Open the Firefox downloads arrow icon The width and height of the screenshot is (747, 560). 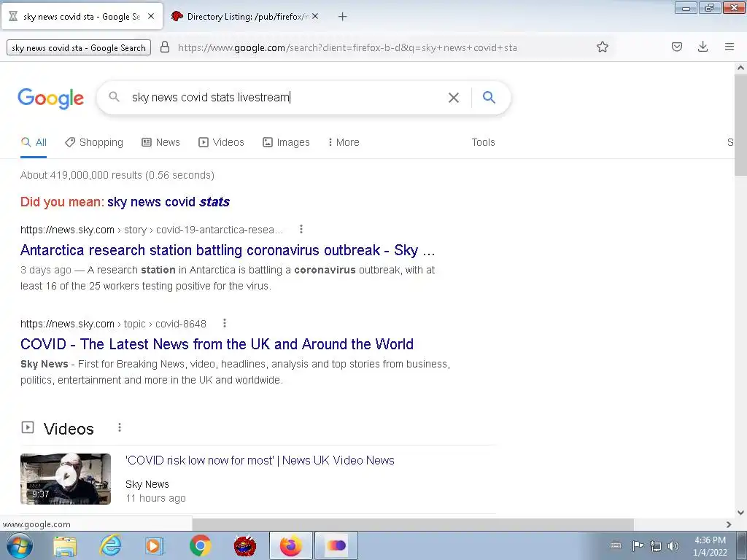pyautogui.click(x=703, y=47)
